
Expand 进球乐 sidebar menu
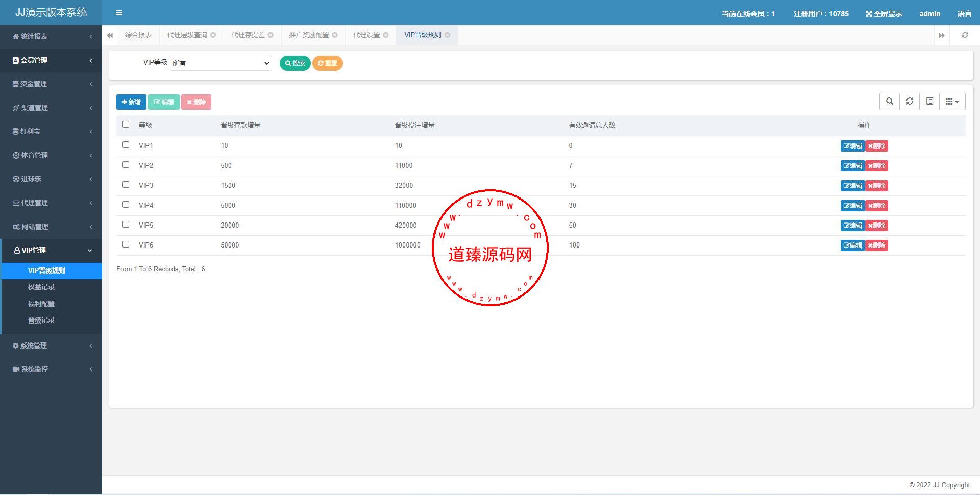tap(51, 179)
